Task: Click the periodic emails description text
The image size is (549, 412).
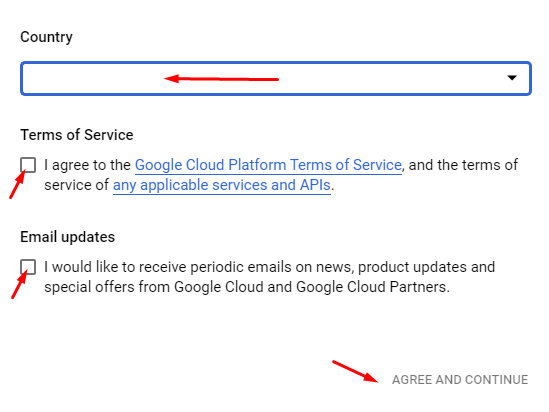Action: (x=270, y=277)
